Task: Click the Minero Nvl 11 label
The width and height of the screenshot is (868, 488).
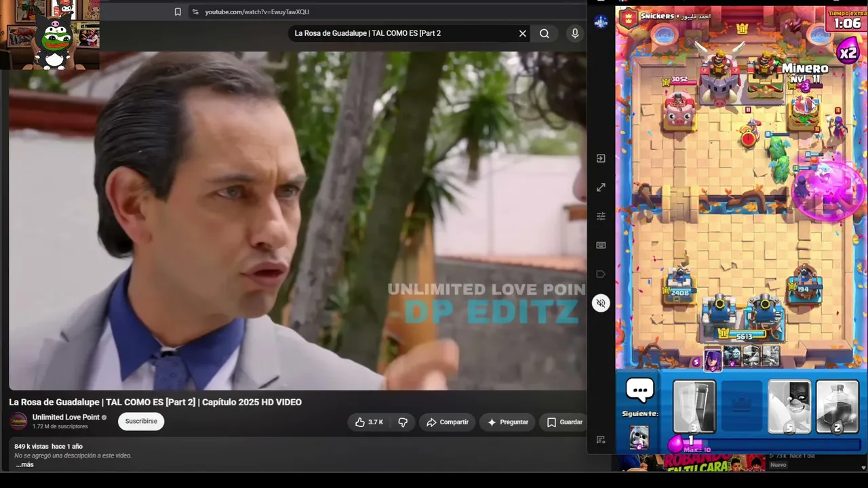Action: click(x=805, y=73)
